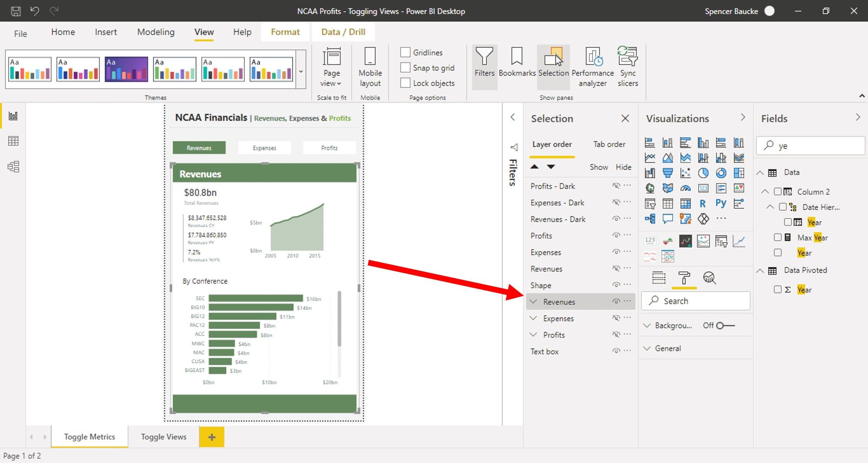Insert an R script visual
The width and height of the screenshot is (868, 463).
(703, 203)
